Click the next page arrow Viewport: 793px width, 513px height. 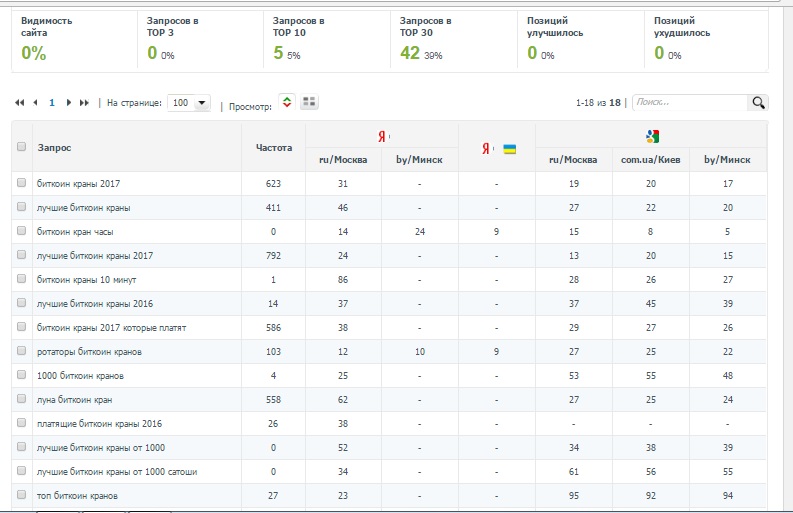(68, 103)
